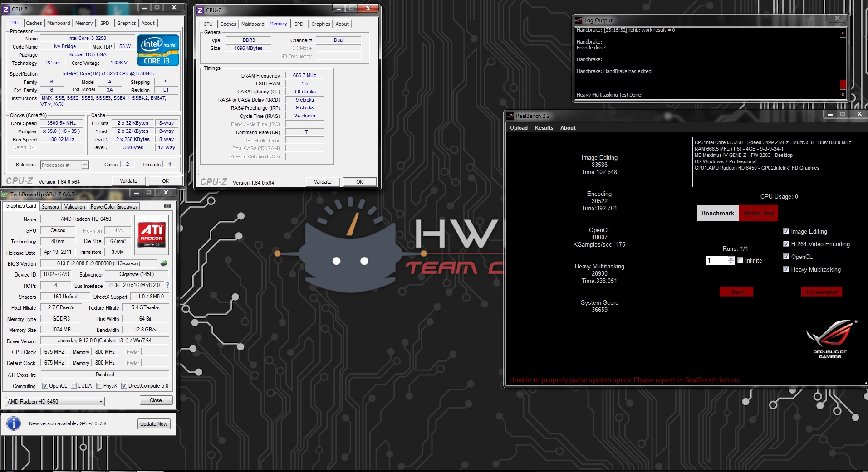Viewport: 868px width, 472px height.
Task: Click Update Now for GPU-Z 0.7.8
Action: (x=154, y=424)
